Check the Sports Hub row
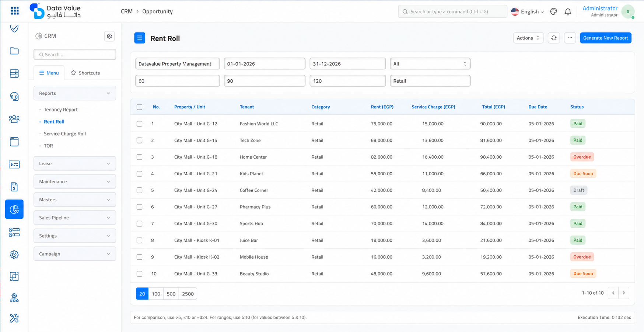 139,224
